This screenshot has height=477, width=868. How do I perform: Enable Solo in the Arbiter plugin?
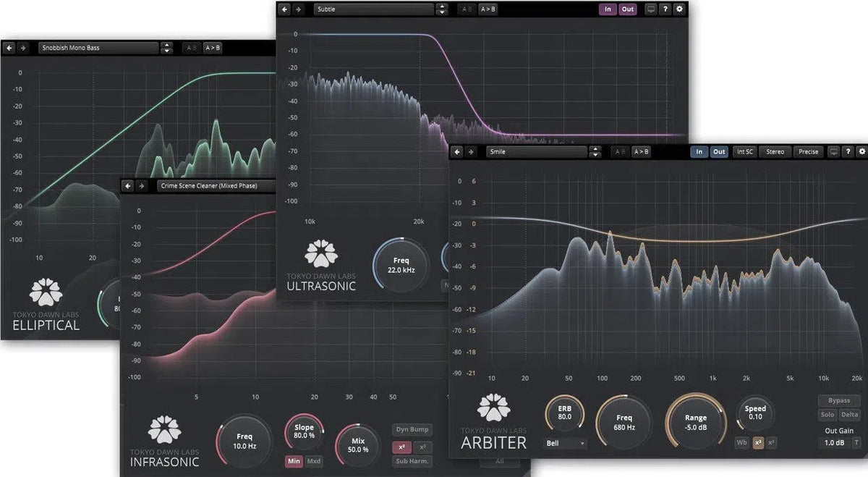[827, 415]
